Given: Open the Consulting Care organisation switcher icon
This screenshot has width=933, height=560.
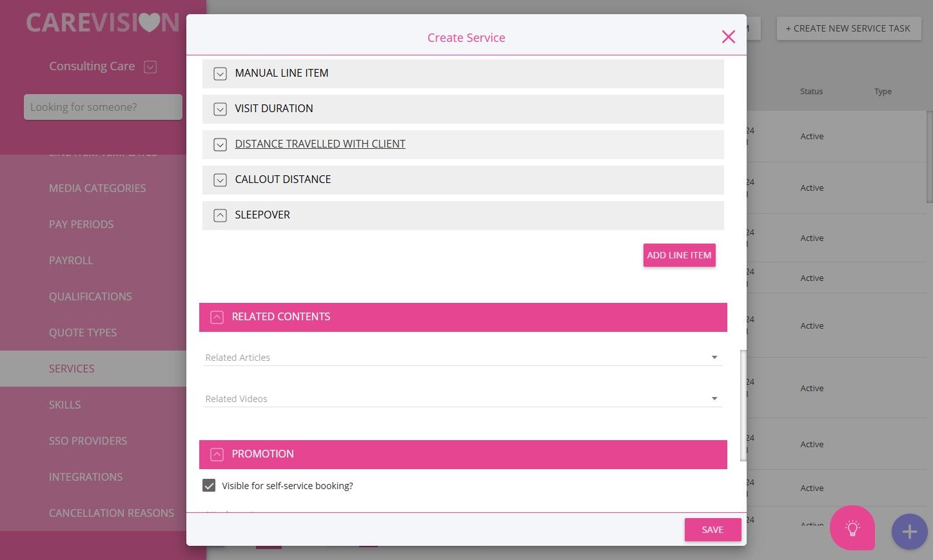Looking at the screenshot, I should click(x=150, y=66).
